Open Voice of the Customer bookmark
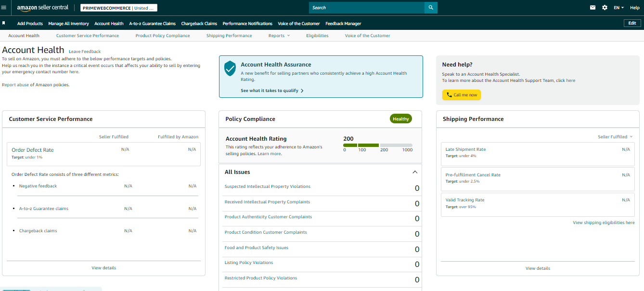 click(x=299, y=24)
